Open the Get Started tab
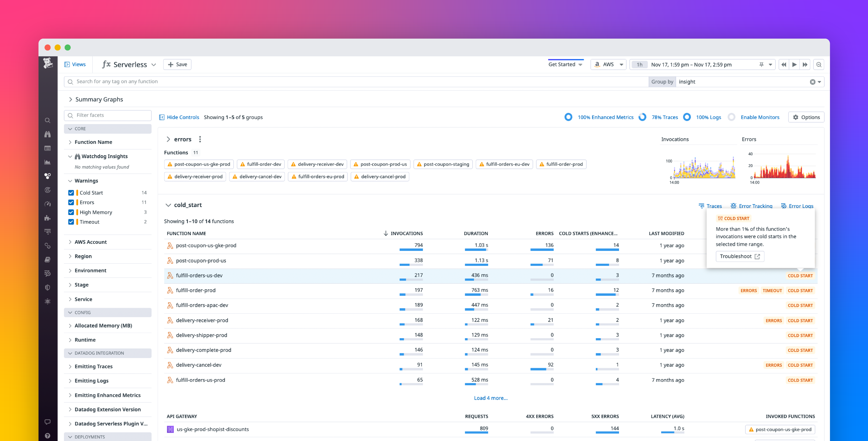 click(x=562, y=64)
